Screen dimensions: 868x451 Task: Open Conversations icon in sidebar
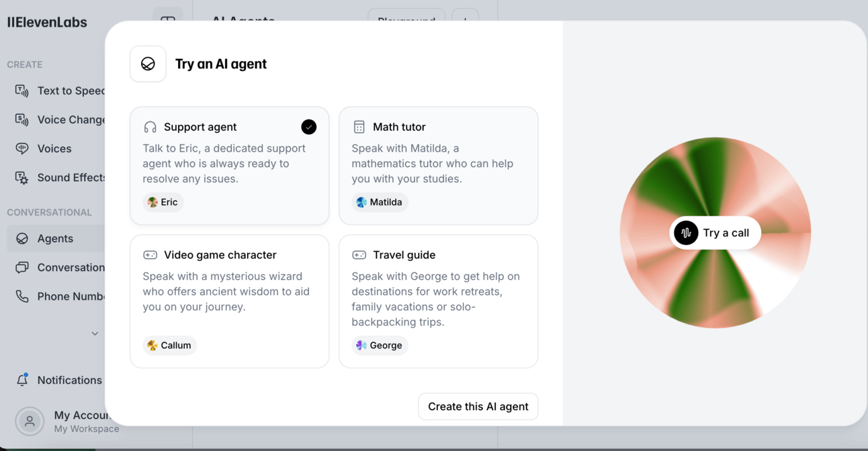tap(22, 267)
